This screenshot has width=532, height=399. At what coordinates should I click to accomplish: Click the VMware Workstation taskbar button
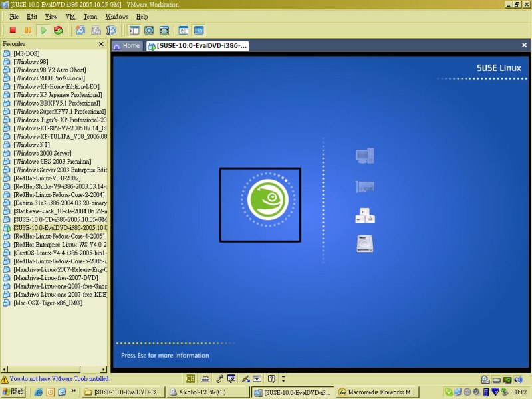293,392
